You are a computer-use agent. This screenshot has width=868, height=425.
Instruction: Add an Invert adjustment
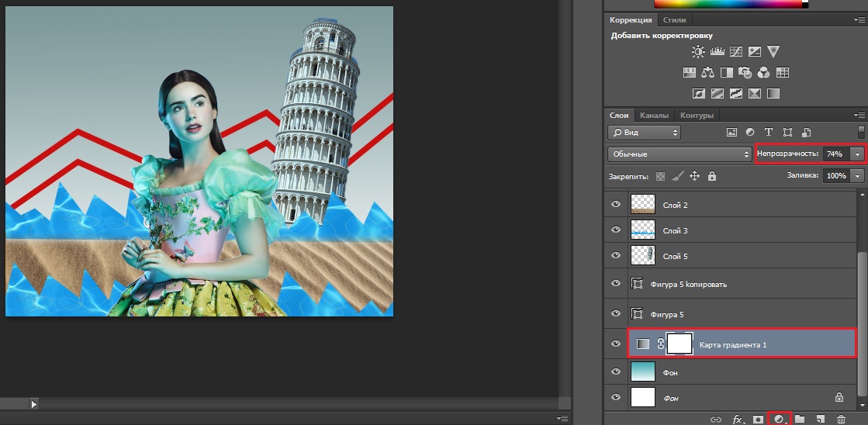pos(699,94)
